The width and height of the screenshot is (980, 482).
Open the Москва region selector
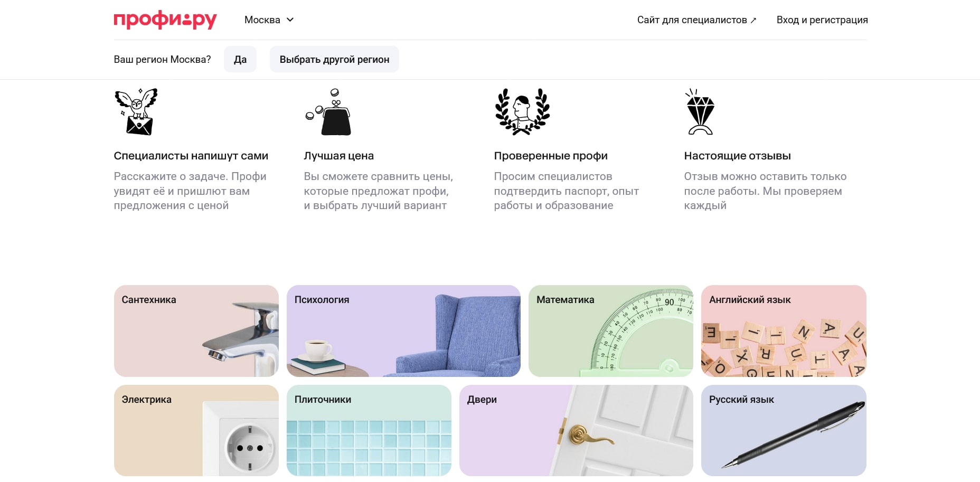[x=262, y=20]
